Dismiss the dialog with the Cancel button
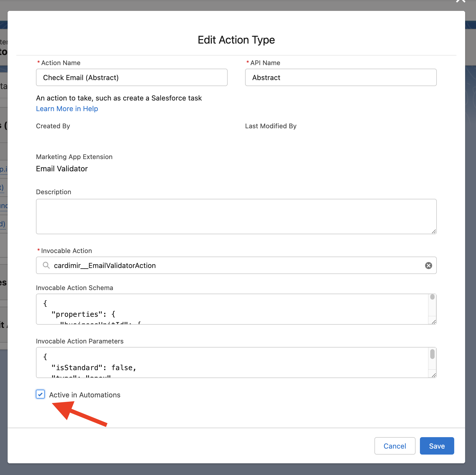 (x=395, y=446)
